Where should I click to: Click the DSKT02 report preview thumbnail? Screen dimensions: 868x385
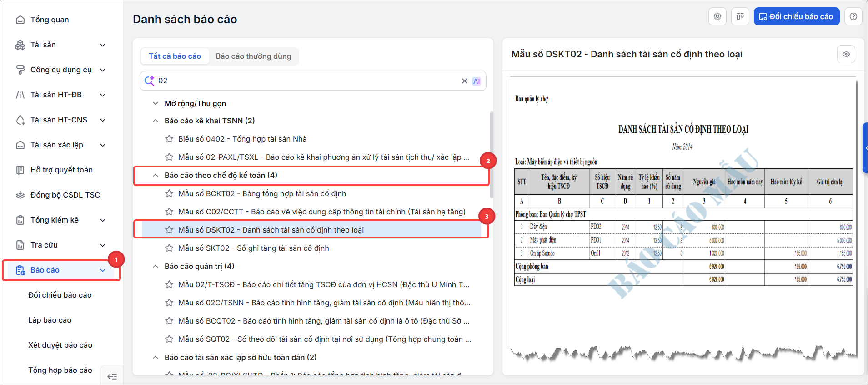click(682, 218)
